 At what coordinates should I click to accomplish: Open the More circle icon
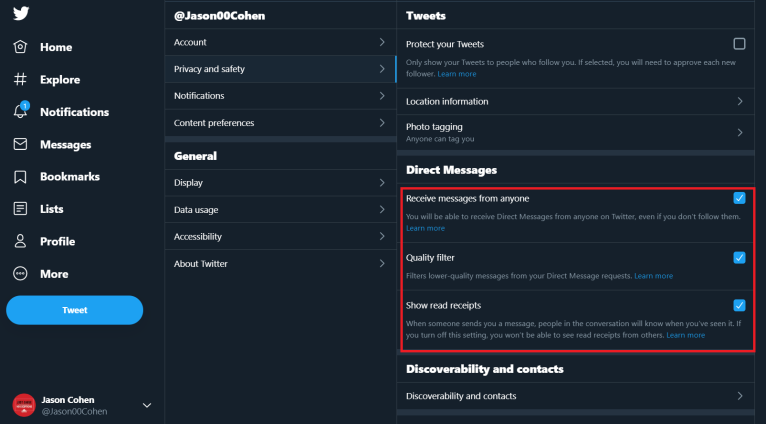[20, 274]
